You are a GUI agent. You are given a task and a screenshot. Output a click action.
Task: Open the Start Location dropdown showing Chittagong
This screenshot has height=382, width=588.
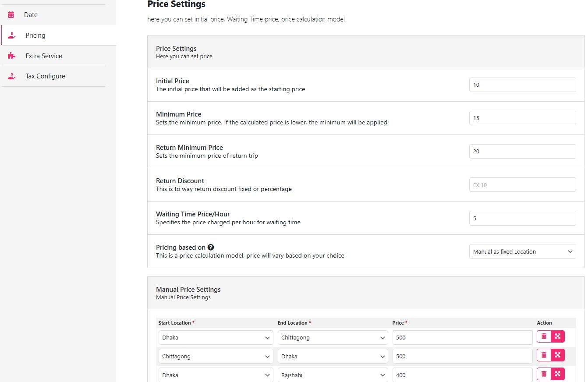click(216, 356)
